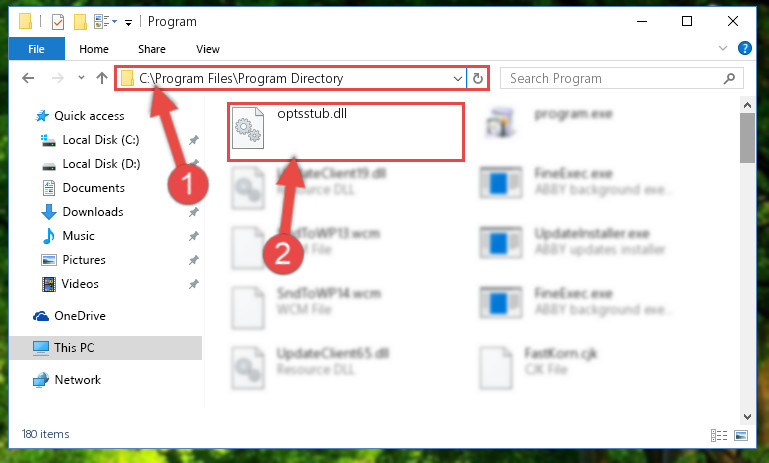This screenshot has width=769, height=463.
Task: Toggle the pin next to Music
Action: 194,236
